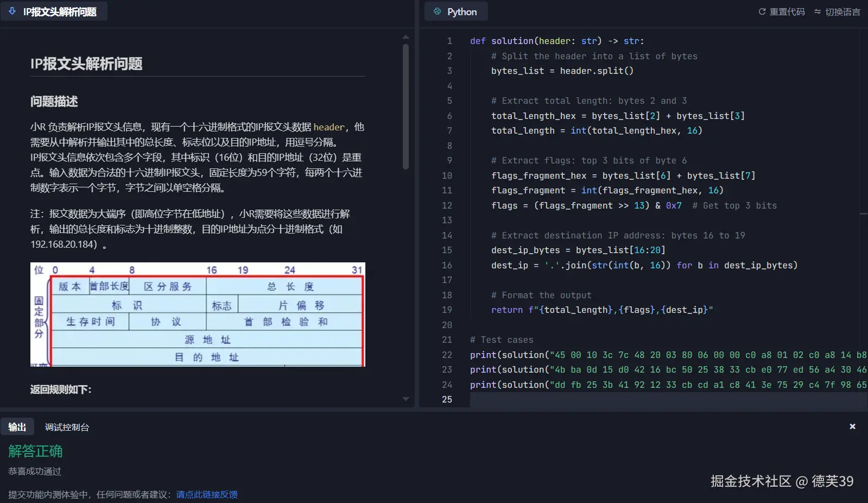The height and width of the screenshot is (503, 868).
Task: Click the def solution line of code
Action: click(557, 41)
